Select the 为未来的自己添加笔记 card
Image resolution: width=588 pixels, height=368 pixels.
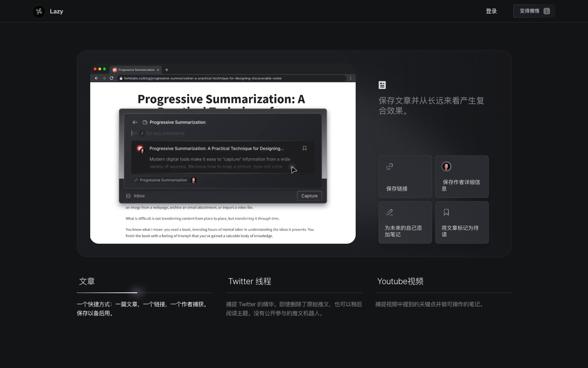pos(405,222)
